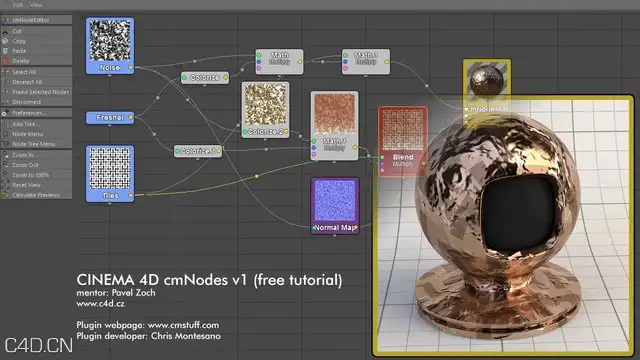640x360 pixels.
Task: Select the Colorize 2 node's golden preview
Action: coord(265,105)
